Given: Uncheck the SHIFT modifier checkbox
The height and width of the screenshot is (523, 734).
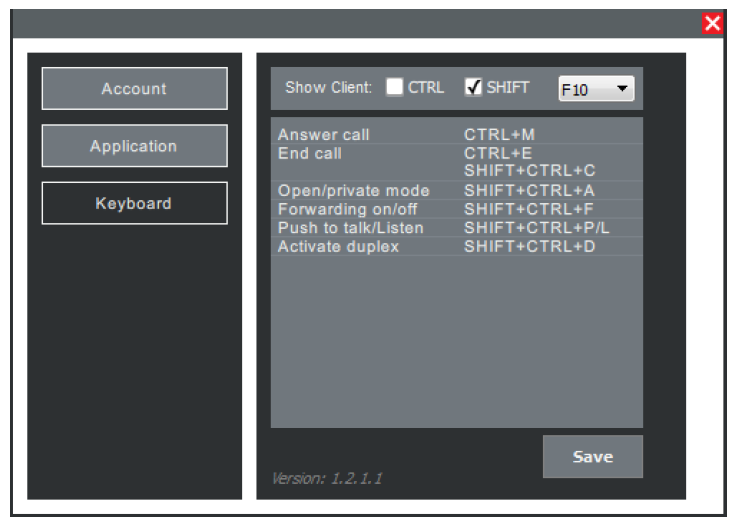Looking at the screenshot, I should [x=474, y=87].
